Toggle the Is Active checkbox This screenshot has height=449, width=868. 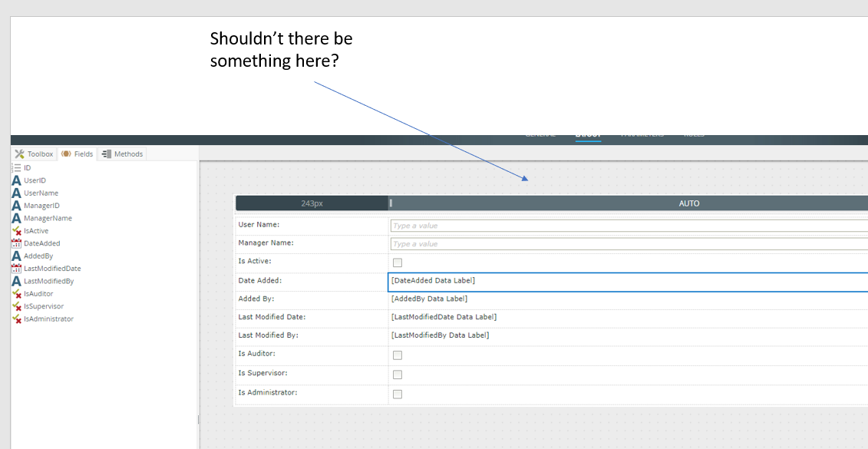click(398, 263)
